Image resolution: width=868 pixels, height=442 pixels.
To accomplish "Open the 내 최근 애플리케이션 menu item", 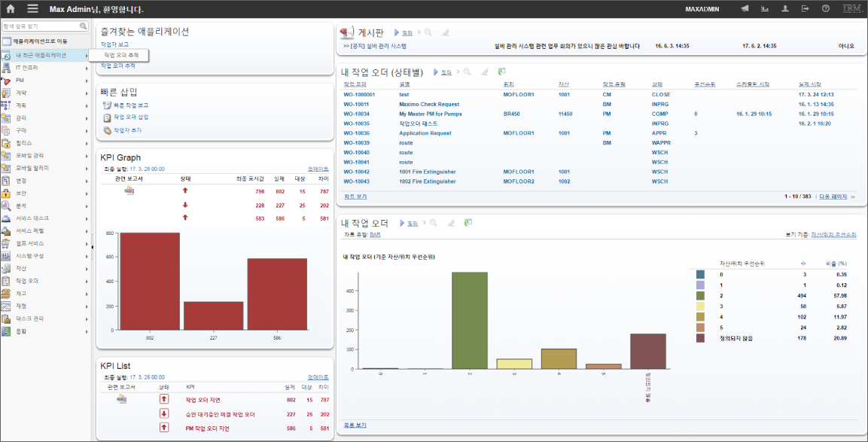I will click(45, 56).
